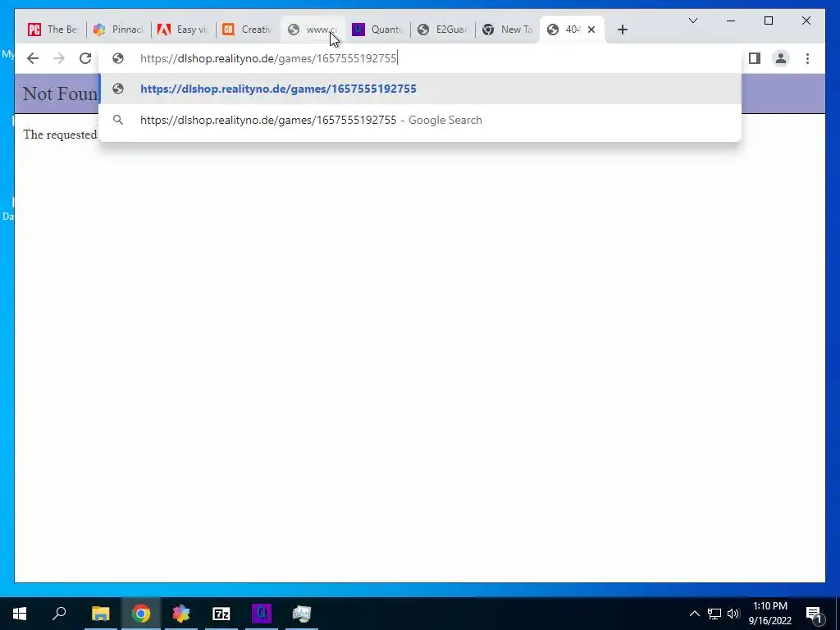Switch to the E2Guardian tab
Screen dimensions: 840x630
coord(442,30)
